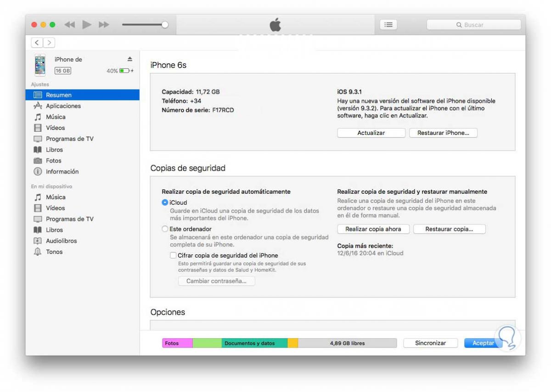Click the Teléfono +34 text
The image size is (551, 392).
181,101
